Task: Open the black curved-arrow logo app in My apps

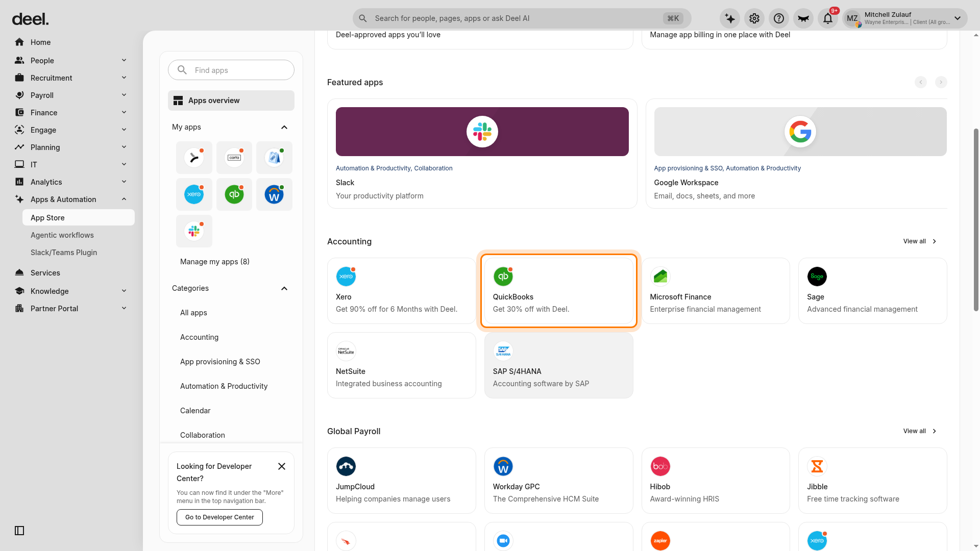Action: [x=194, y=158]
